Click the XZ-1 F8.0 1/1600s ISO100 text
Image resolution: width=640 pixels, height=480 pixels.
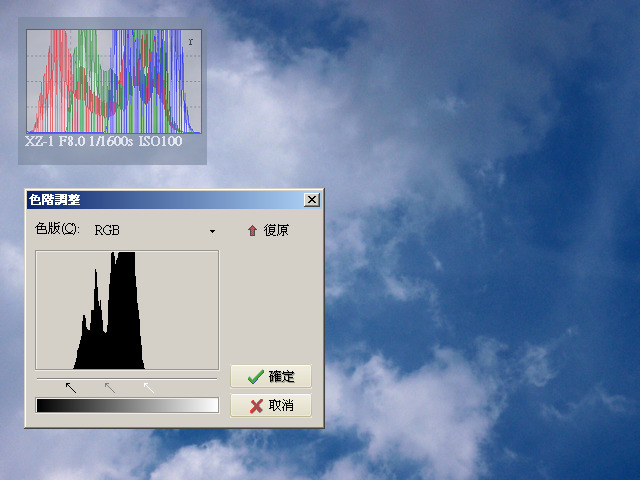click(104, 141)
